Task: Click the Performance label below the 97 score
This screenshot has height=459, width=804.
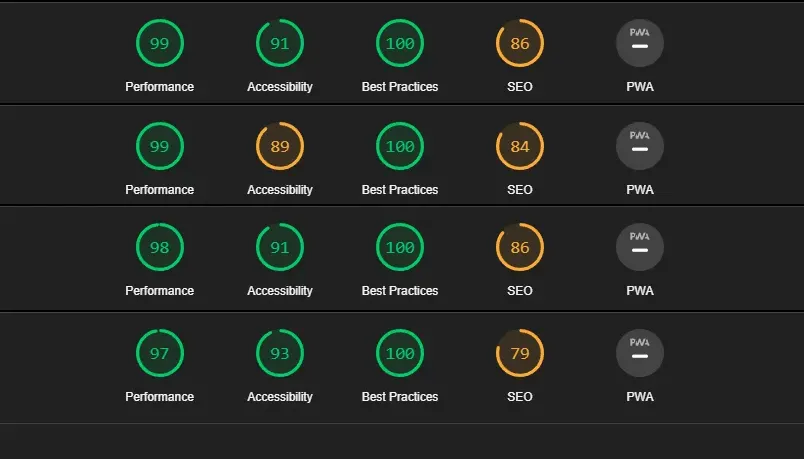Action: click(x=160, y=397)
